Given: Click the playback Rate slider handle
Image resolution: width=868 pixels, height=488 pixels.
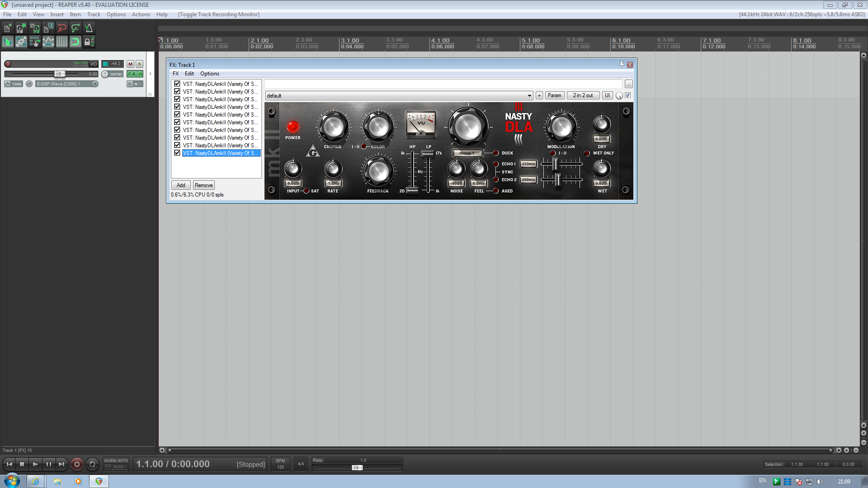Looking at the screenshot, I should click(357, 468).
